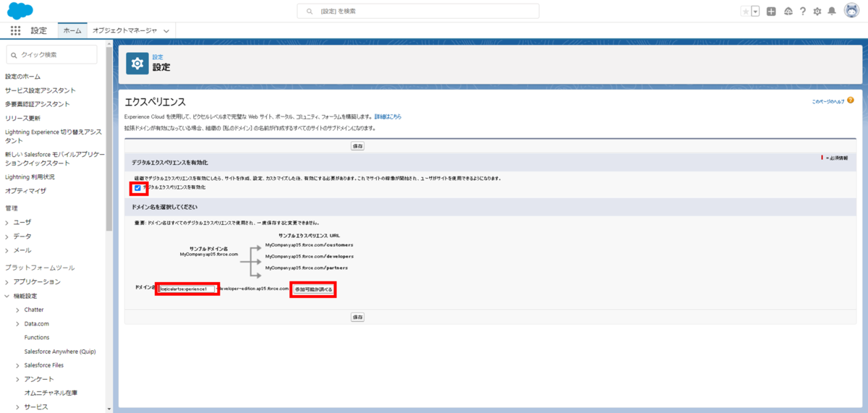Expand the Chatter tree node

point(17,310)
